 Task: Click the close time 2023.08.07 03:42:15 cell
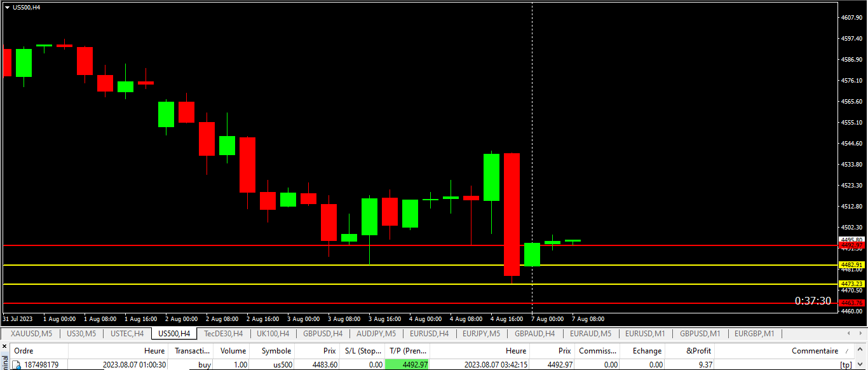(496, 365)
